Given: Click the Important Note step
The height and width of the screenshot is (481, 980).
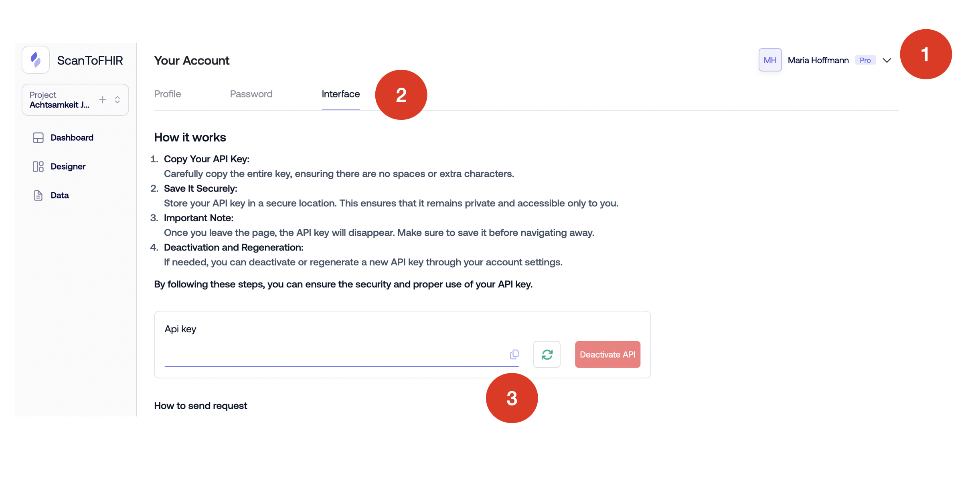Looking at the screenshot, I should [x=198, y=218].
